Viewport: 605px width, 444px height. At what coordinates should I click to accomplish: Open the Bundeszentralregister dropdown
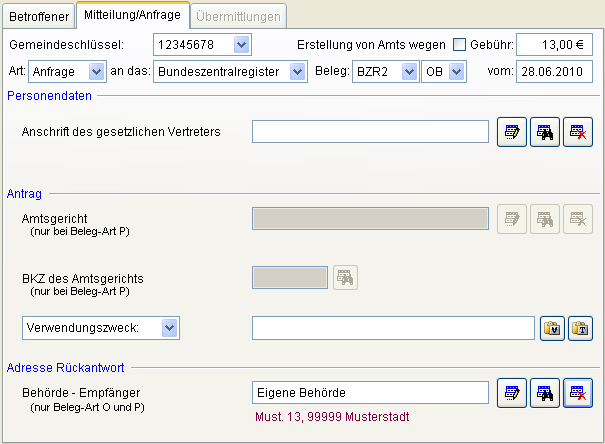point(296,72)
